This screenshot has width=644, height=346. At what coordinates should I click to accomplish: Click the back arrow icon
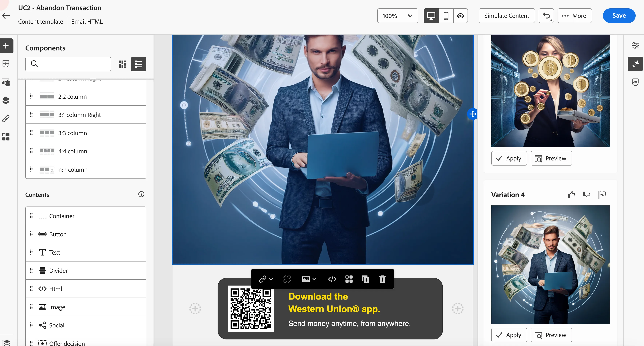click(x=6, y=16)
